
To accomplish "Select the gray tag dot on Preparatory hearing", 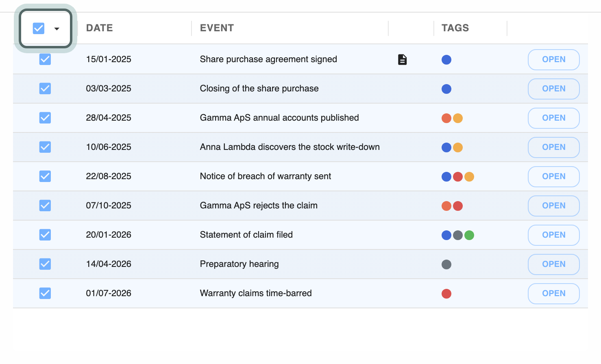I will pyautogui.click(x=446, y=264).
